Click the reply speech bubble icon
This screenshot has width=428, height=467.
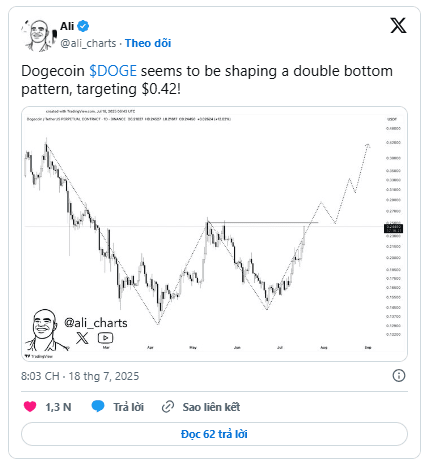pos(98,406)
